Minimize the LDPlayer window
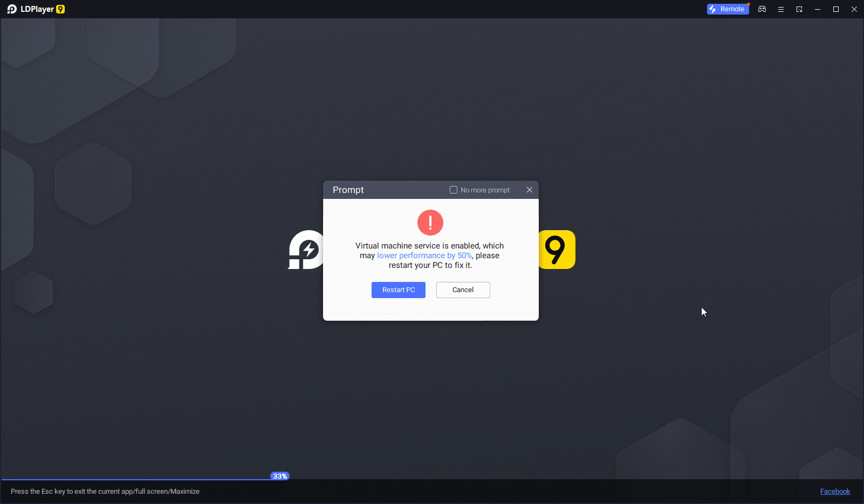 point(818,9)
